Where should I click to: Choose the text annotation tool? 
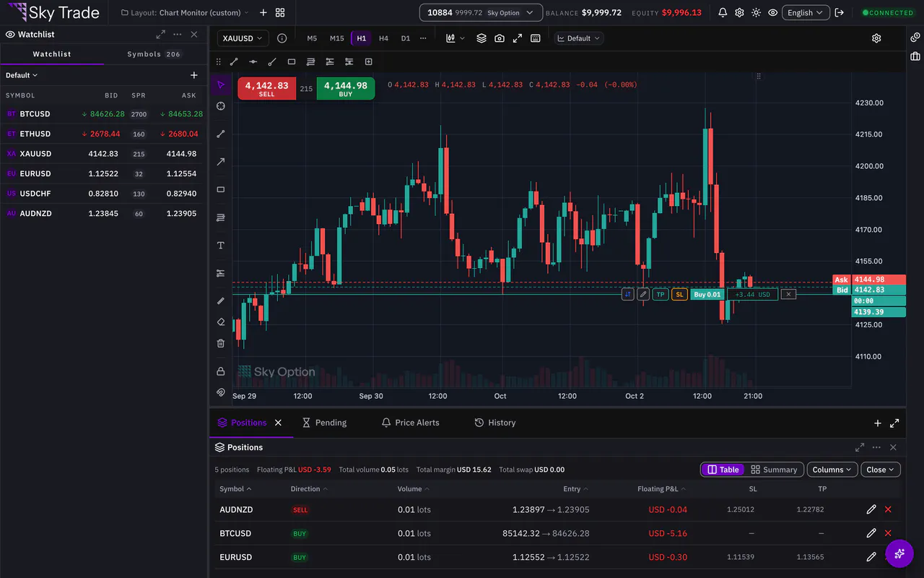(221, 246)
